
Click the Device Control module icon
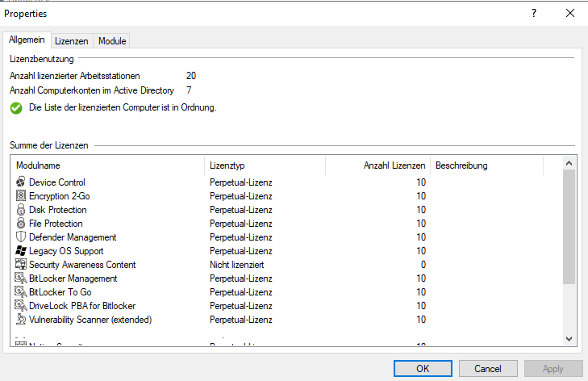21,182
